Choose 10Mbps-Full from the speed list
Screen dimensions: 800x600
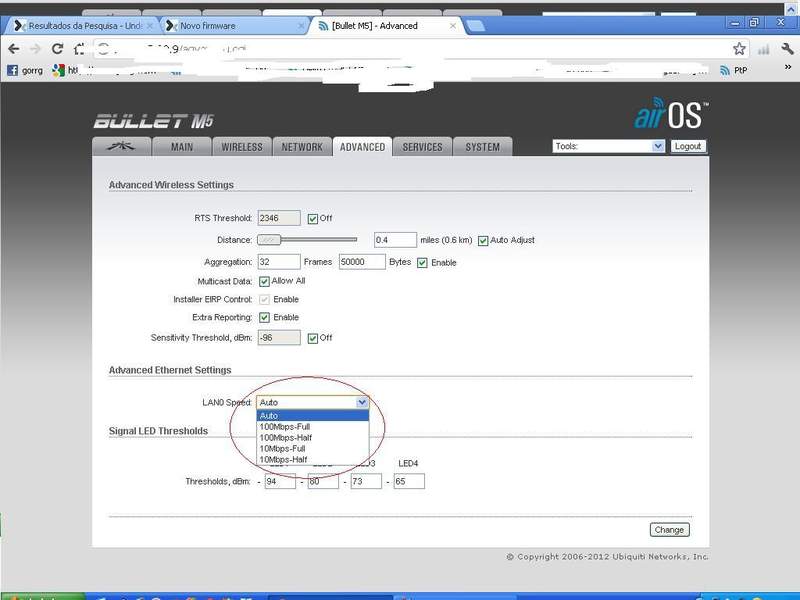312,448
